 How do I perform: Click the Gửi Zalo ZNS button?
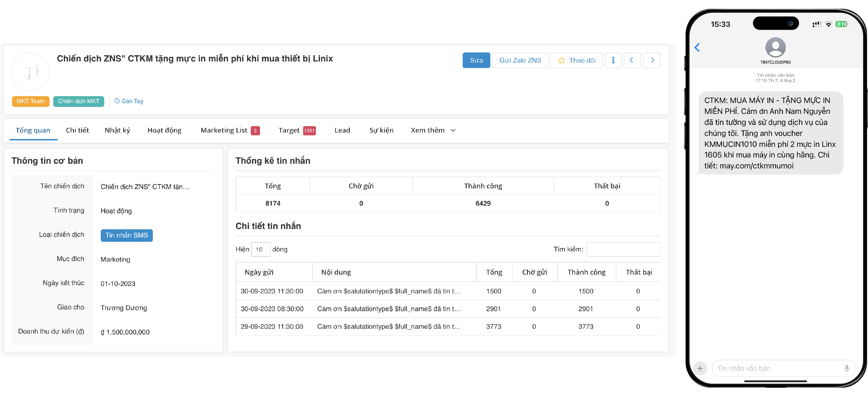tap(520, 60)
